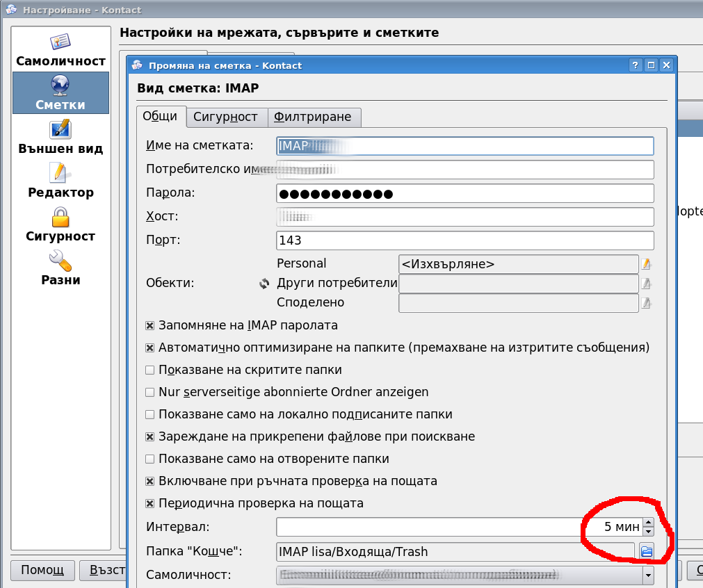The width and height of the screenshot is (703, 588).
Task: Click the Порт field showing 143
Action: (x=465, y=240)
